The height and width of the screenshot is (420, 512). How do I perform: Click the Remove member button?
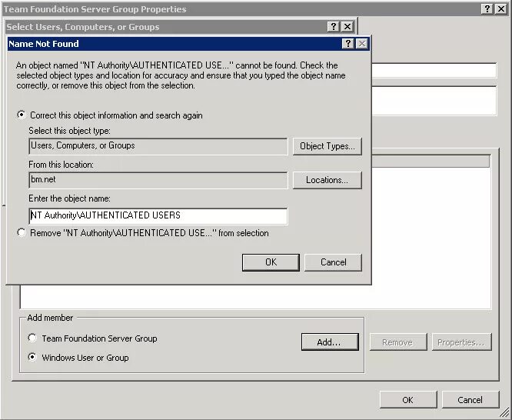point(398,342)
